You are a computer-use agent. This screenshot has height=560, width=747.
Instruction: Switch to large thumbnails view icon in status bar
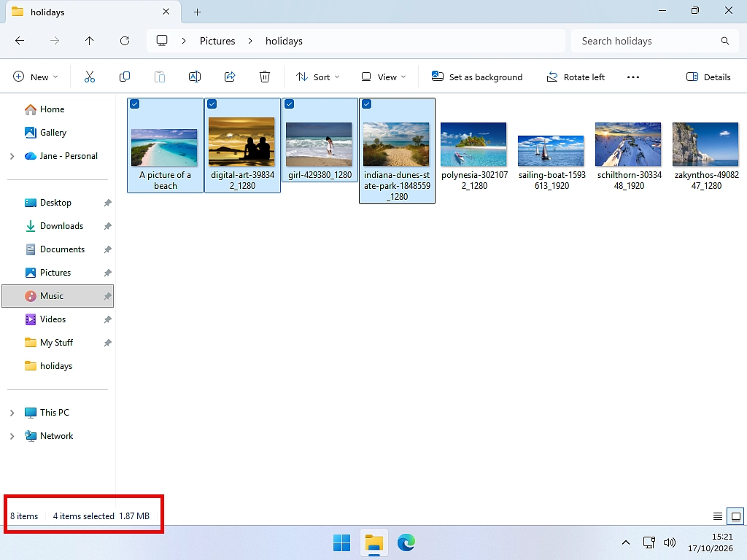tap(735, 516)
